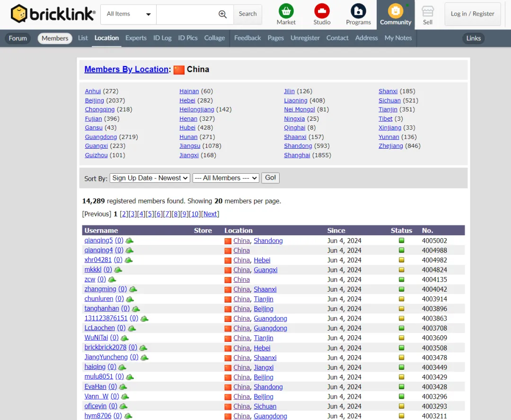
Task: Click green hat icon beside WuNiTai
Action: (x=124, y=338)
